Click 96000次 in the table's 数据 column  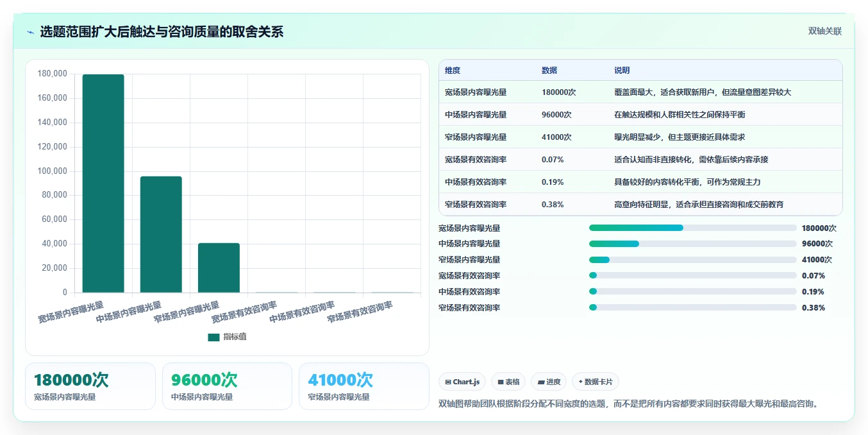pos(556,115)
